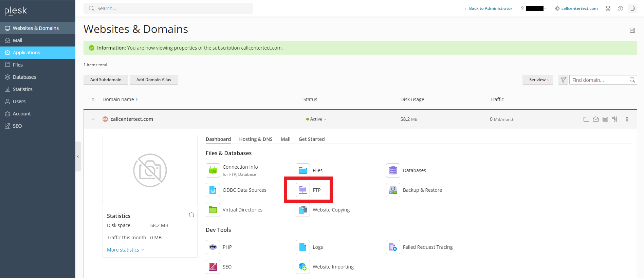Open the Website Importing icon

[302, 267]
